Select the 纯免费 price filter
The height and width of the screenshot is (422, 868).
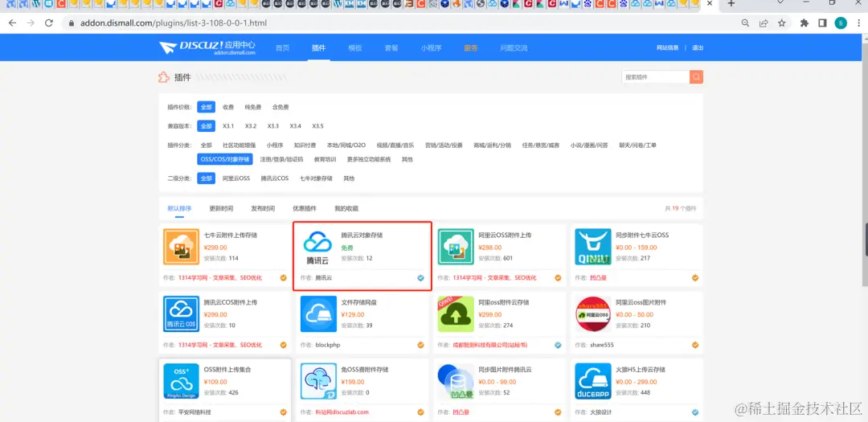click(252, 107)
